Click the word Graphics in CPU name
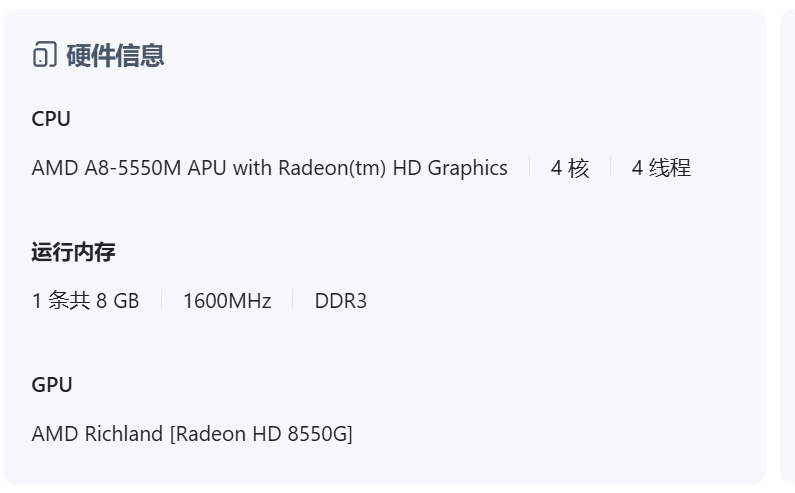The height and width of the screenshot is (493, 795). pyautogui.click(x=467, y=168)
